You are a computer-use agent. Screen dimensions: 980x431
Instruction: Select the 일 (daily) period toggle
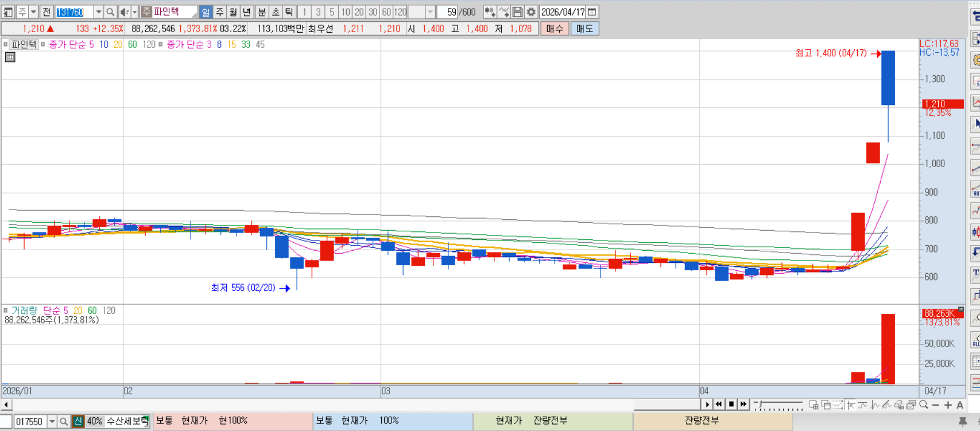coord(206,12)
